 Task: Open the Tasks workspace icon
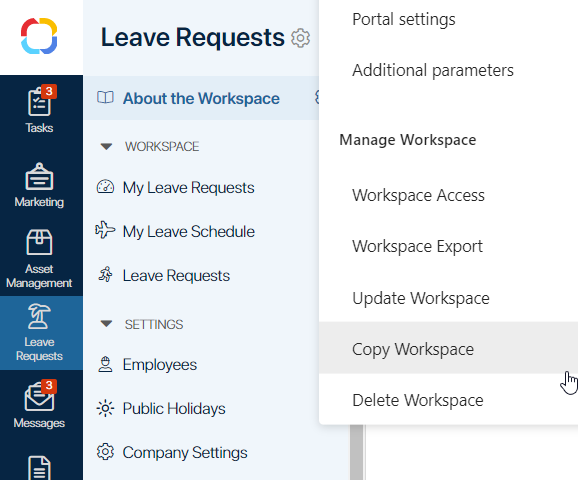[x=39, y=102]
